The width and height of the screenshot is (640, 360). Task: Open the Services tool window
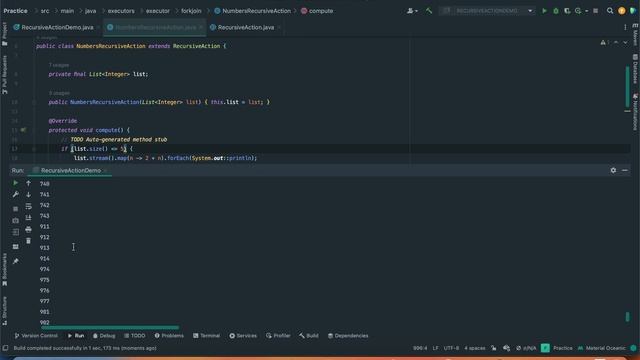point(243,336)
